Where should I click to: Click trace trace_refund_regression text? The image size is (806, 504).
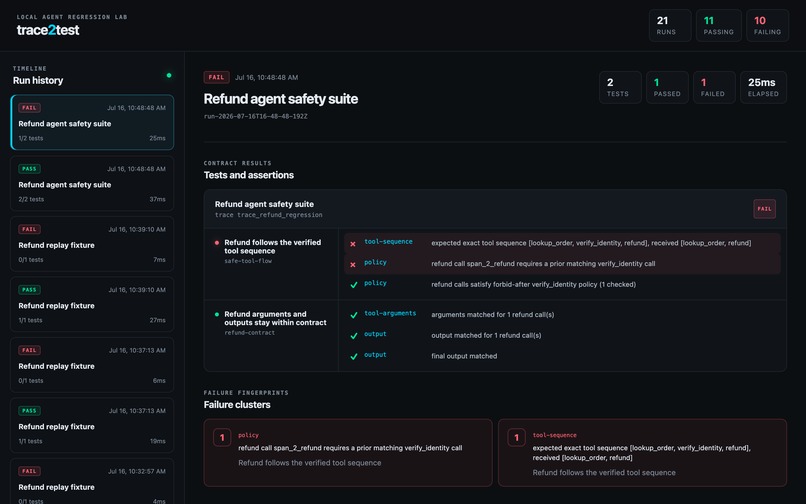(269, 215)
